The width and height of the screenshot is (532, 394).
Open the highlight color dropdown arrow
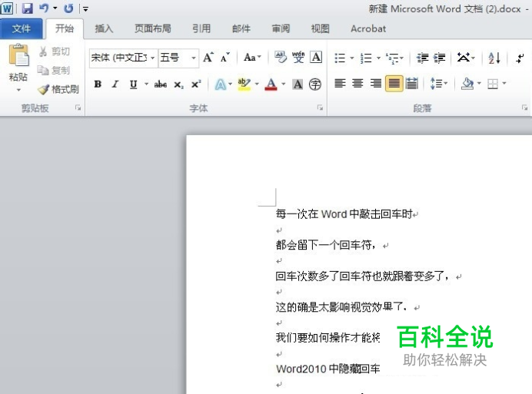tap(257, 84)
